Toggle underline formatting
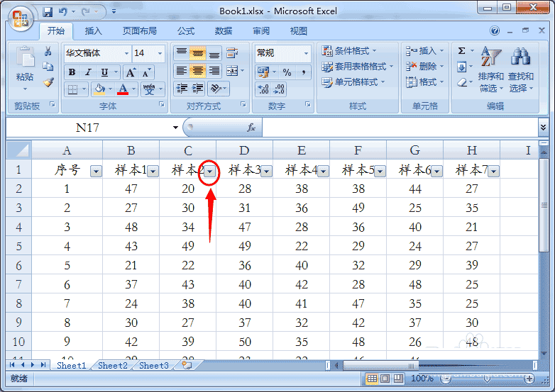The image size is (555, 392). [x=104, y=72]
